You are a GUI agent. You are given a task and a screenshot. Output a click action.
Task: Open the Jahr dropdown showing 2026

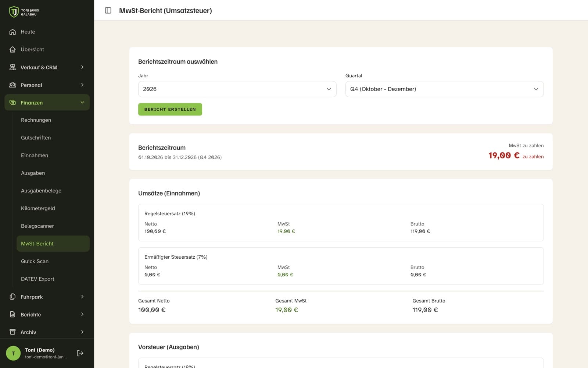point(237,89)
